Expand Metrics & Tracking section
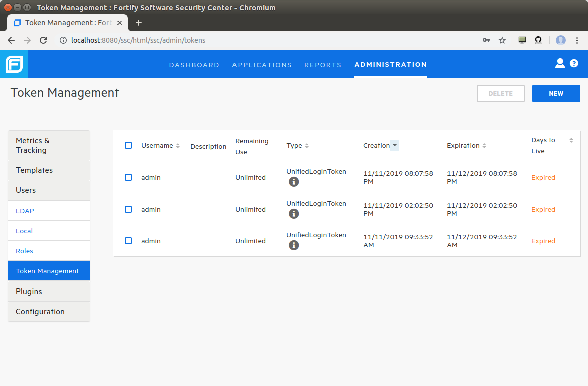The width and height of the screenshot is (588, 386). (x=49, y=145)
